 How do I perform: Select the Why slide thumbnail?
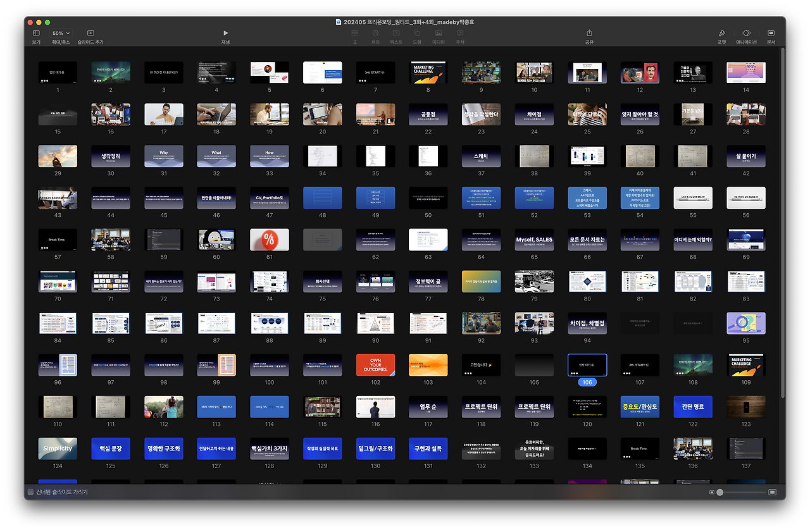[x=164, y=156]
